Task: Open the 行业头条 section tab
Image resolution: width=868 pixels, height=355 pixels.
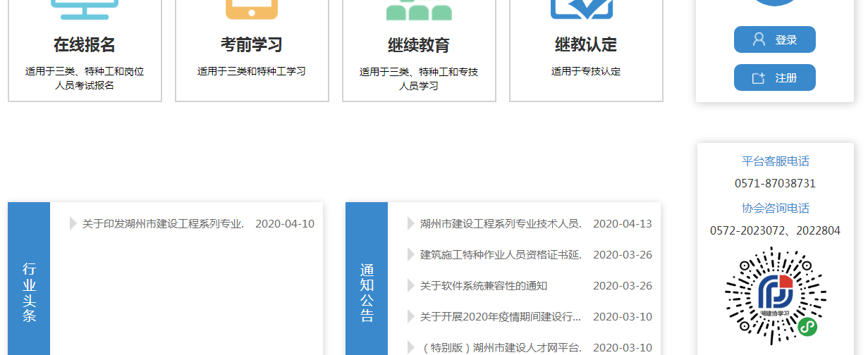Action: (x=29, y=292)
